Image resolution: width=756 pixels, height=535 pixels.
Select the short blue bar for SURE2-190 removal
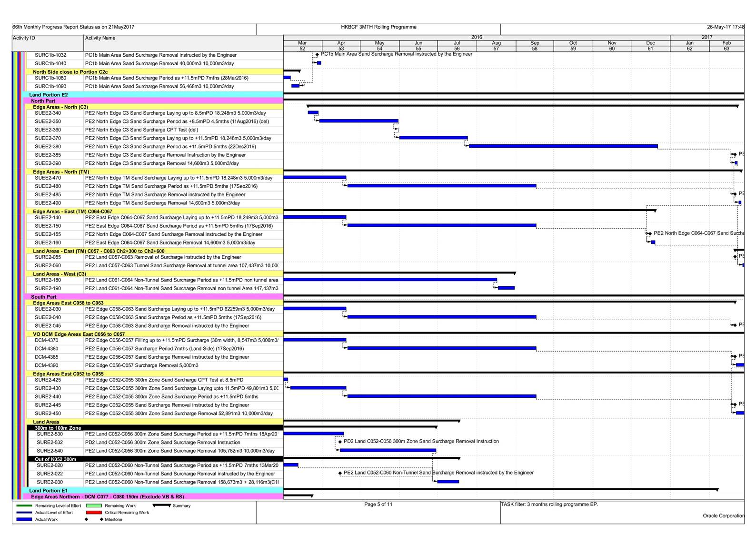point(506,288)
